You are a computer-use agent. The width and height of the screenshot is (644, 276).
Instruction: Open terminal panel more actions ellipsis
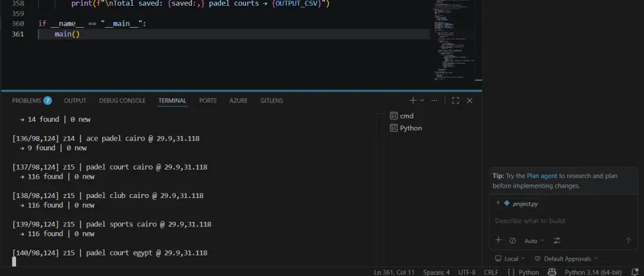[435, 101]
